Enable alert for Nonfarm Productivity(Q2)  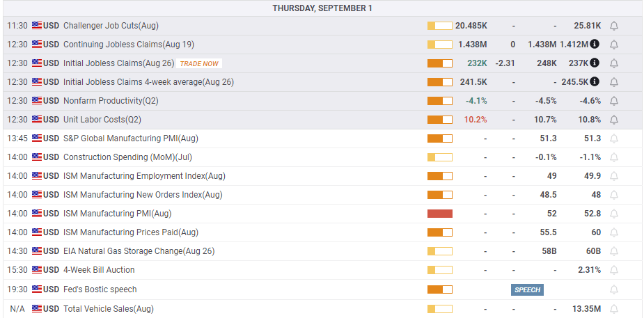click(x=613, y=101)
